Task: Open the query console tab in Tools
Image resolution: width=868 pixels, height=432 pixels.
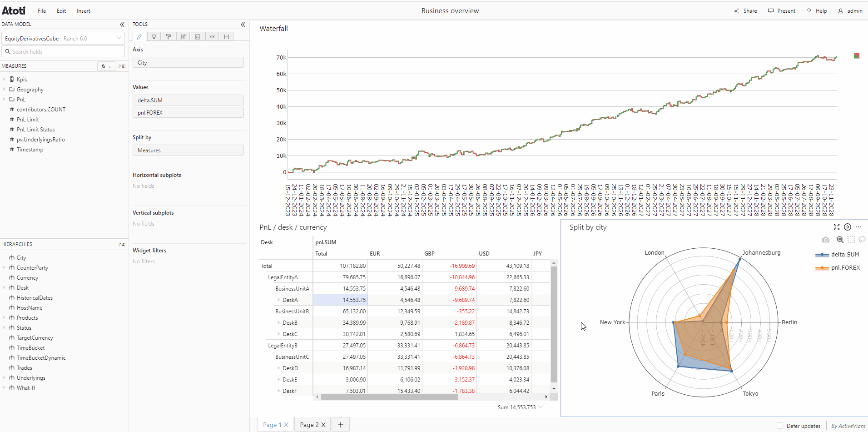Action: 198,37
